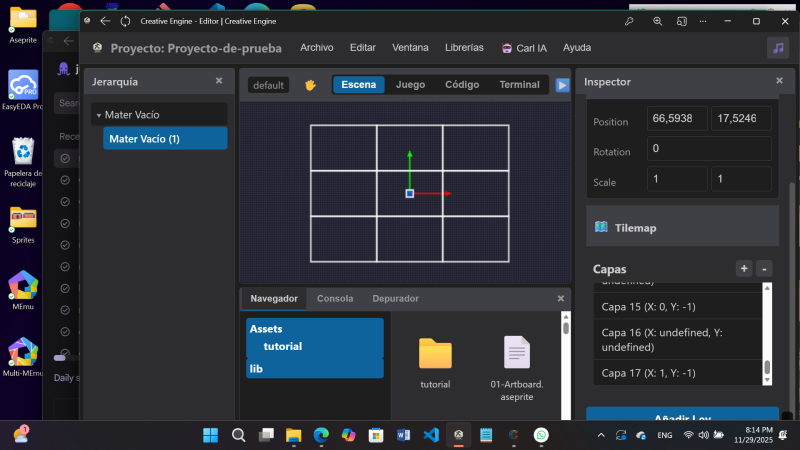The height and width of the screenshot is (450, 800).
Task: Open Visual Studio Code from the taskbar
Action: pyautogui.click(x=431, y=435)
